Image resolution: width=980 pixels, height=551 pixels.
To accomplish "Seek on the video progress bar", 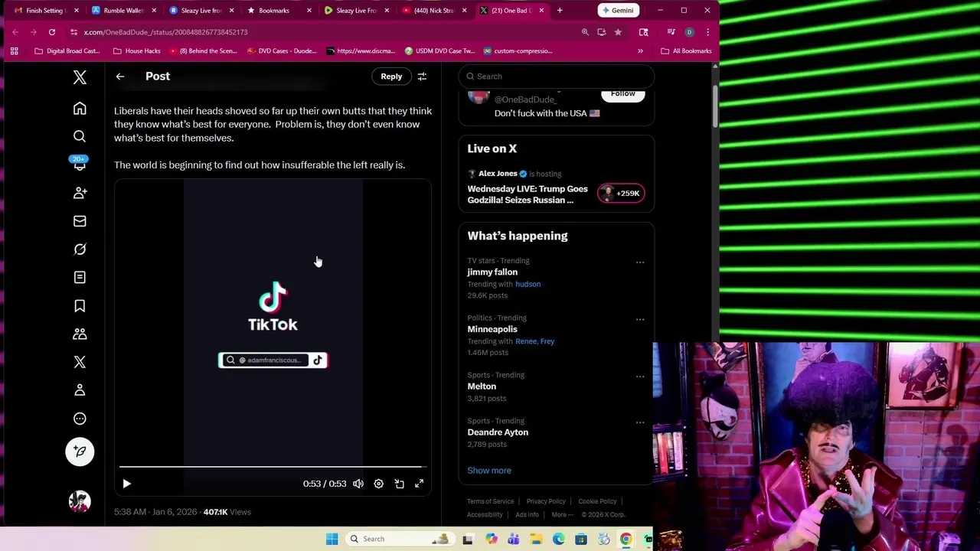I will (x=273, y=467).
